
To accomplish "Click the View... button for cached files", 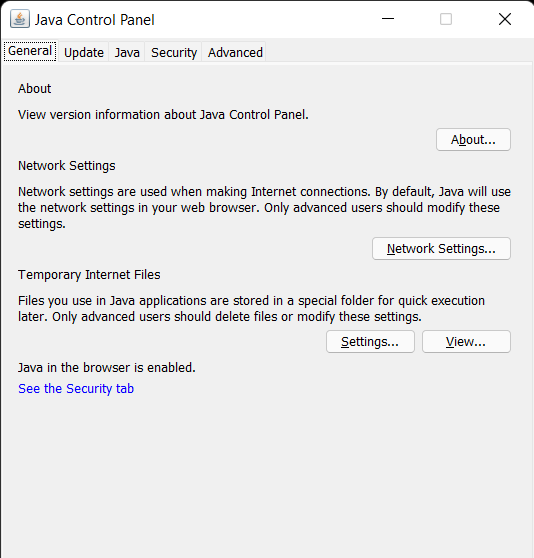I will 466,342.
